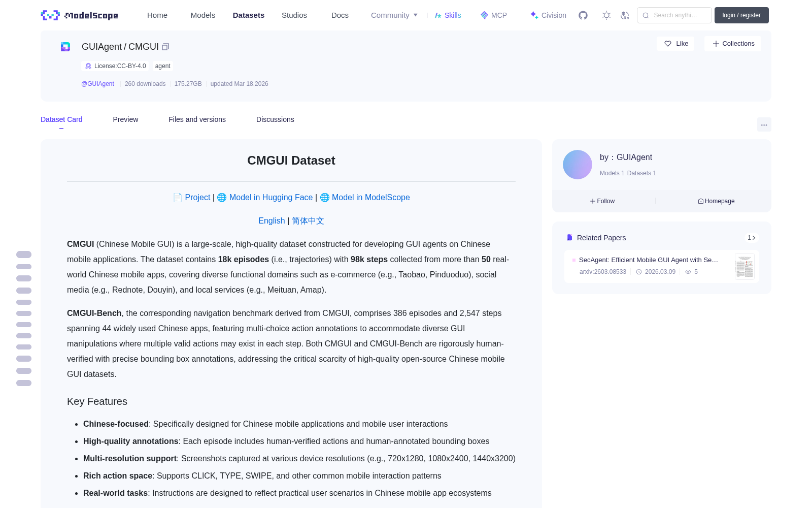Switch the card language to 简体中文
The height and width of the screenshot is (508, 812).
pyautogui.click(x=308, y=220)
